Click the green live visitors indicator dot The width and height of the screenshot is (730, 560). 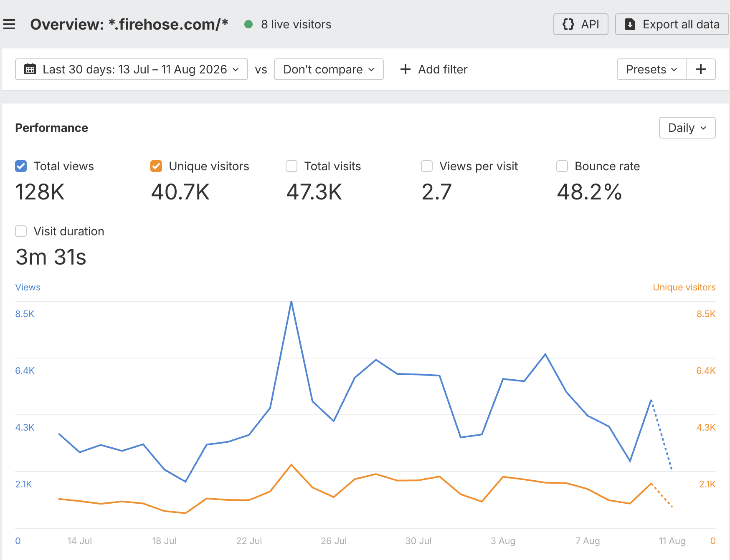[x=248, y=24]
